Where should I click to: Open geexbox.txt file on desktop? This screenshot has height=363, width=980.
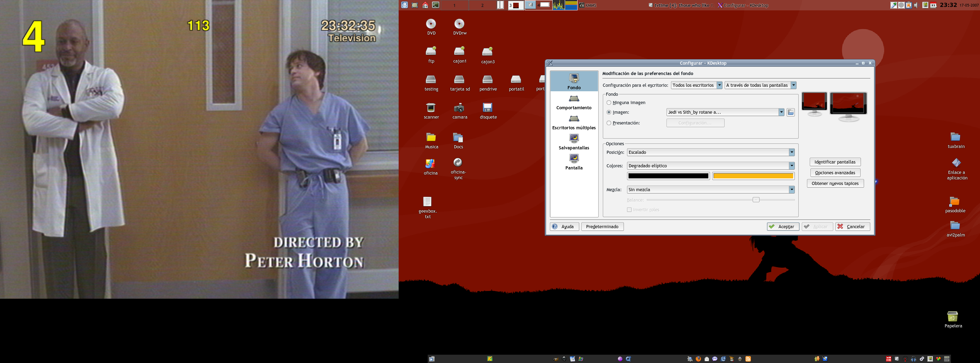coord(427,207)
